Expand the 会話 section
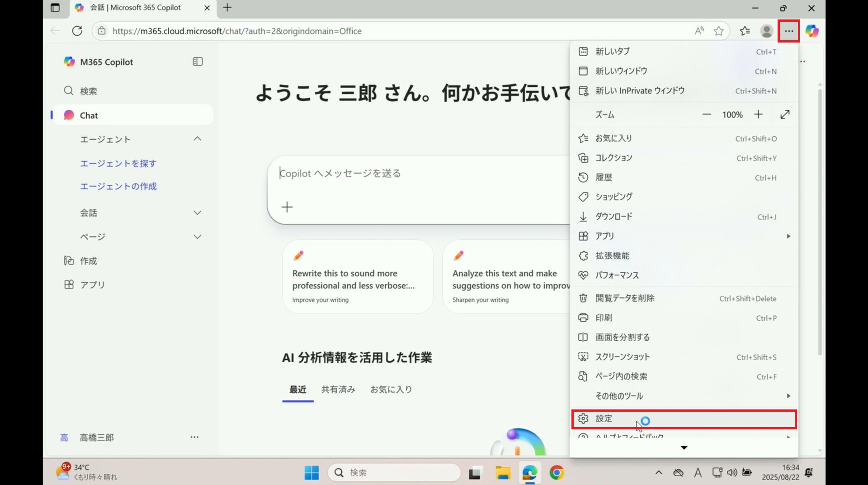The height and width of the screenshot is (485, 868). (x=197, y=213)
